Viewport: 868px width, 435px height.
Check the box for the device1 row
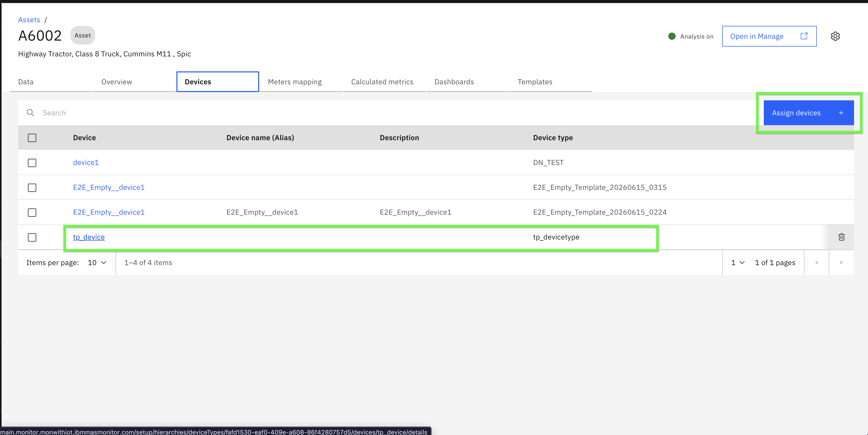[32, 163]
